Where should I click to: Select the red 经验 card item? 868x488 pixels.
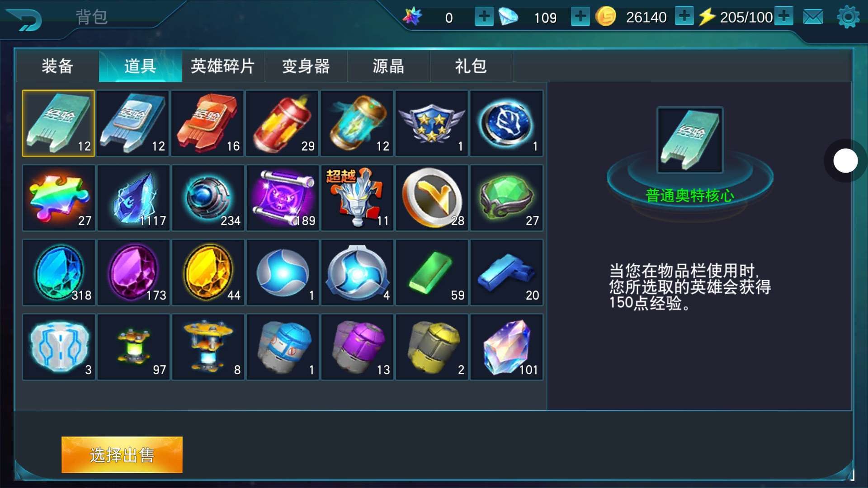[x=208, y=123]
